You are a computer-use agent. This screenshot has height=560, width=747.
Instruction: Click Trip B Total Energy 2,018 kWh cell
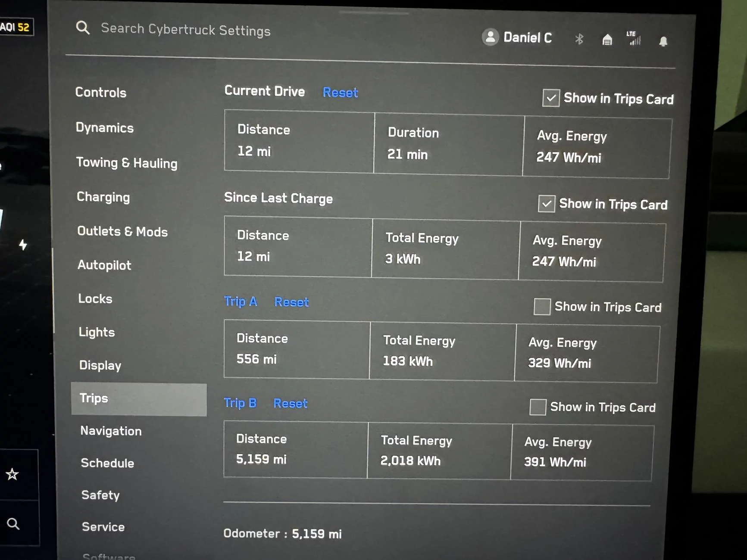coord(440,451)
